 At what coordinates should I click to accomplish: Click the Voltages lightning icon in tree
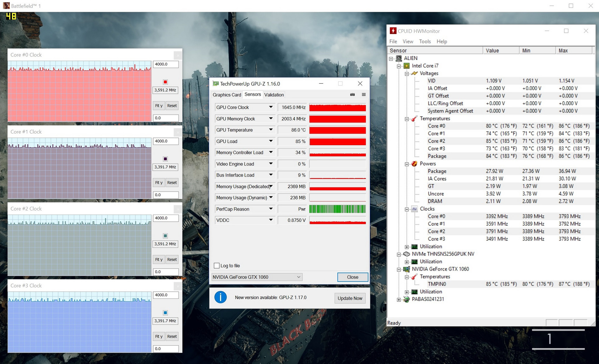click(x=414, y=73)
